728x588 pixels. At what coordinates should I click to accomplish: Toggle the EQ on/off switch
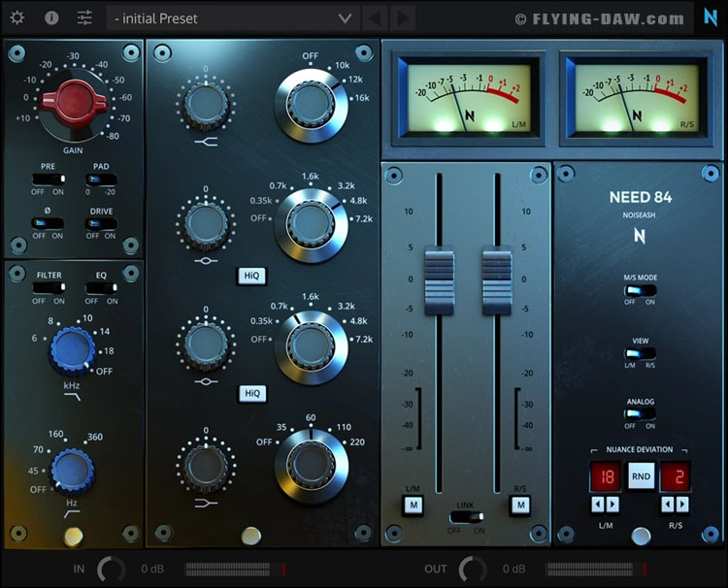[x=101, y=288]
